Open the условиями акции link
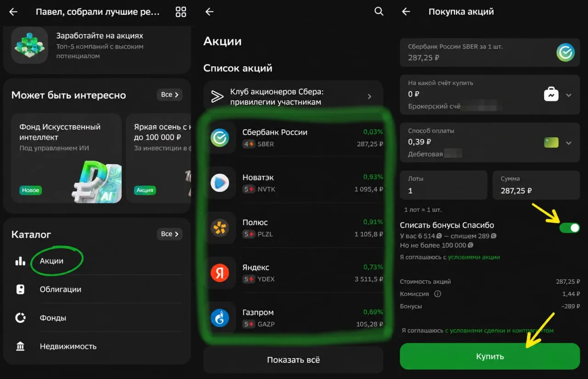Viewport: 588px width, 379px height. point(474,257)
